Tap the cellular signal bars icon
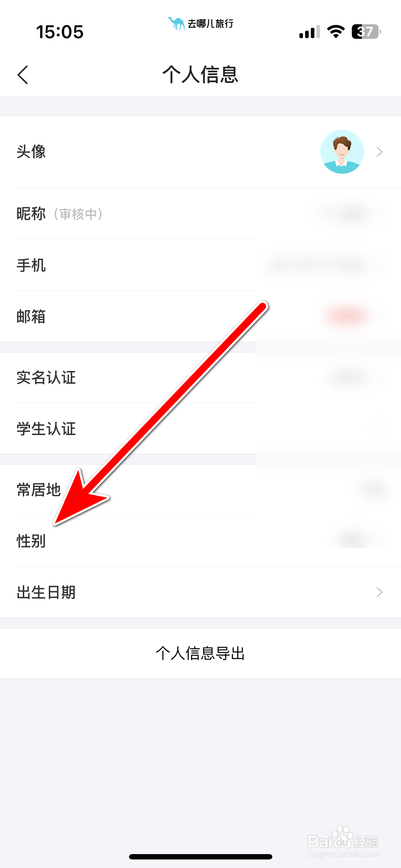Image resolution: width=401 pixels, height=868 pixels. tap(310, 32)
